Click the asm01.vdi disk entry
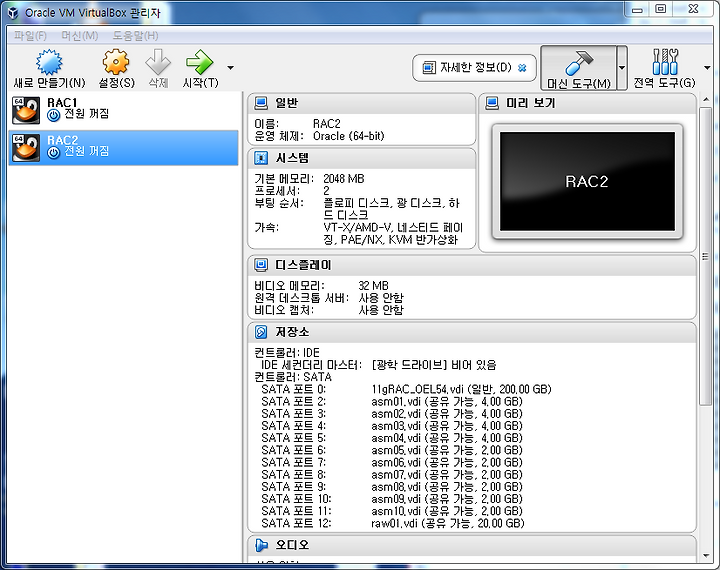This screenshot has width=720, height=570. click(447, 402)
